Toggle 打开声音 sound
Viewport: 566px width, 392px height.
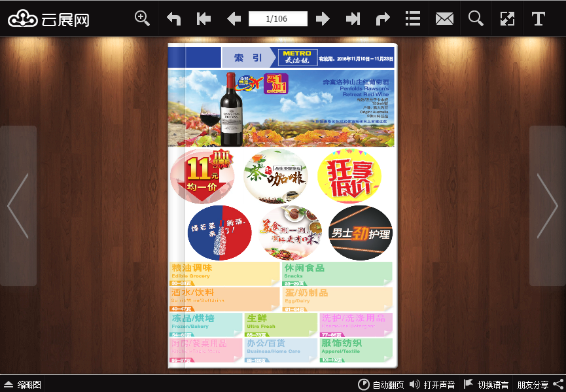click(433, 384)
